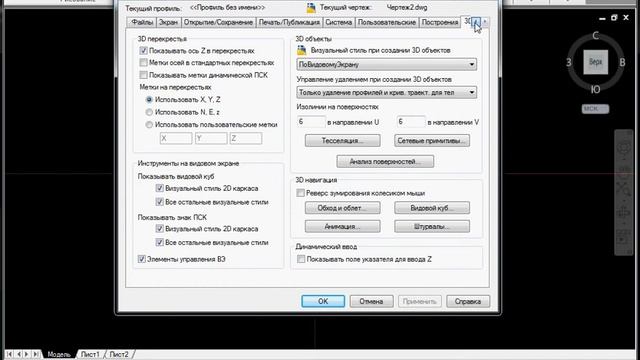Go to next layout tab arrow
Viewport: 640px width, 360px height.
27,354
